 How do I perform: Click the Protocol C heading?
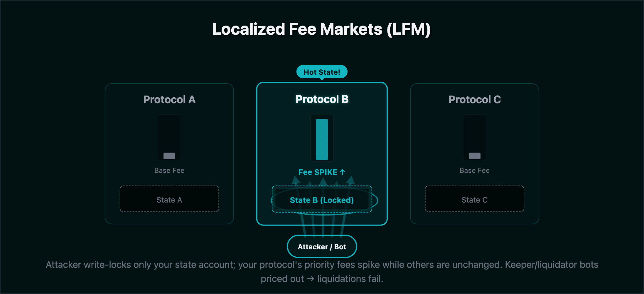(x=474, y=99)
